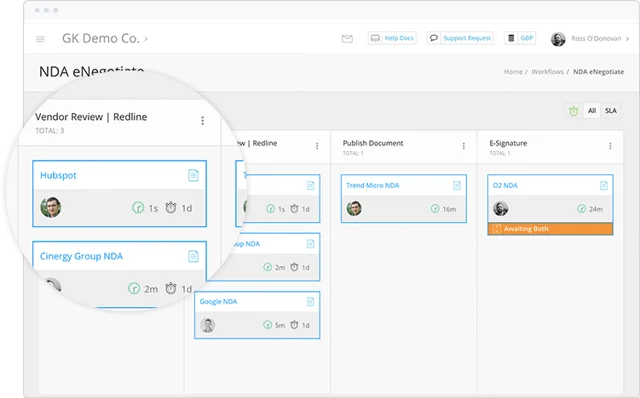Open the Trend Micro NDA card

click(373, 185)
